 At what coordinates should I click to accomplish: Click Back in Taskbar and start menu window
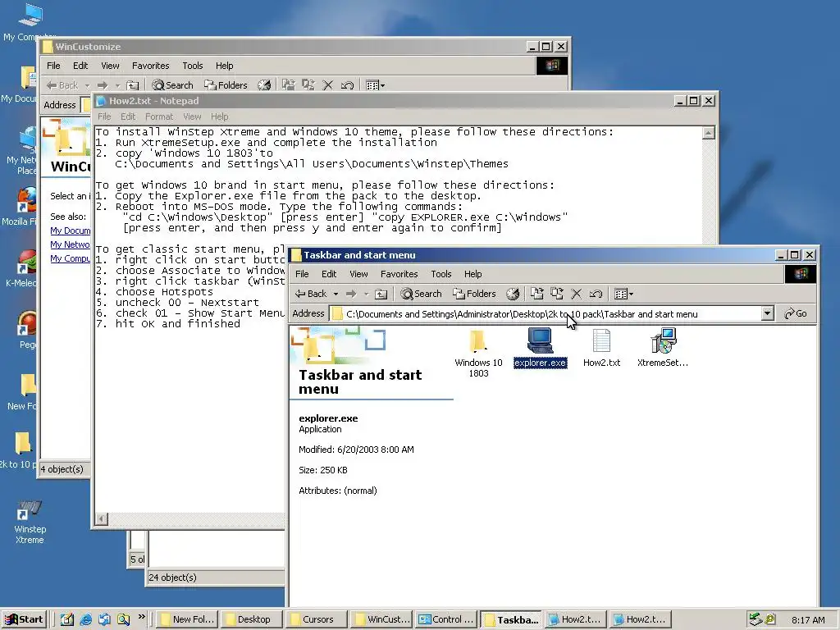[311, 294]
